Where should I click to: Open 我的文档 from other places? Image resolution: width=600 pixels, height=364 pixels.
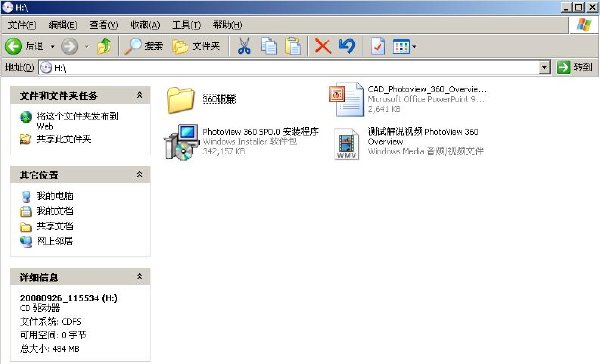(x=55, y=211)
